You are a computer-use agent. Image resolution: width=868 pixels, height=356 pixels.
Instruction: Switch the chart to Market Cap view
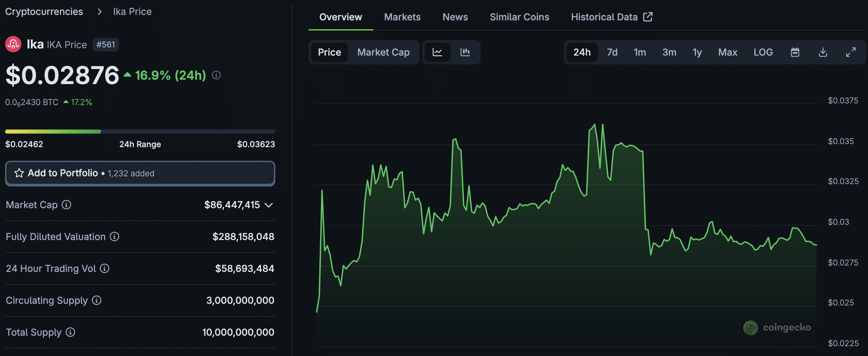383,52
